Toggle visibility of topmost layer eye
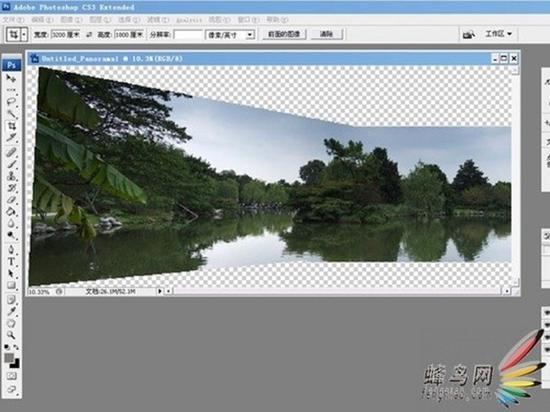Screen dimensions: 550x412 coord(546,312)
